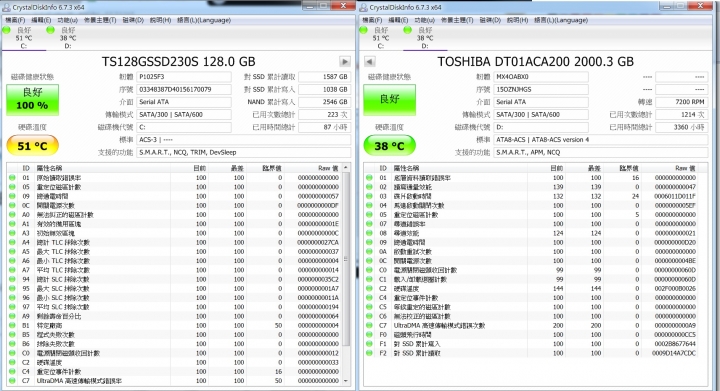Image resolution: width=720 pixels, height=391 pixels.
Task: Click green health dot above C: drive in right window
Action: (363, 30)
